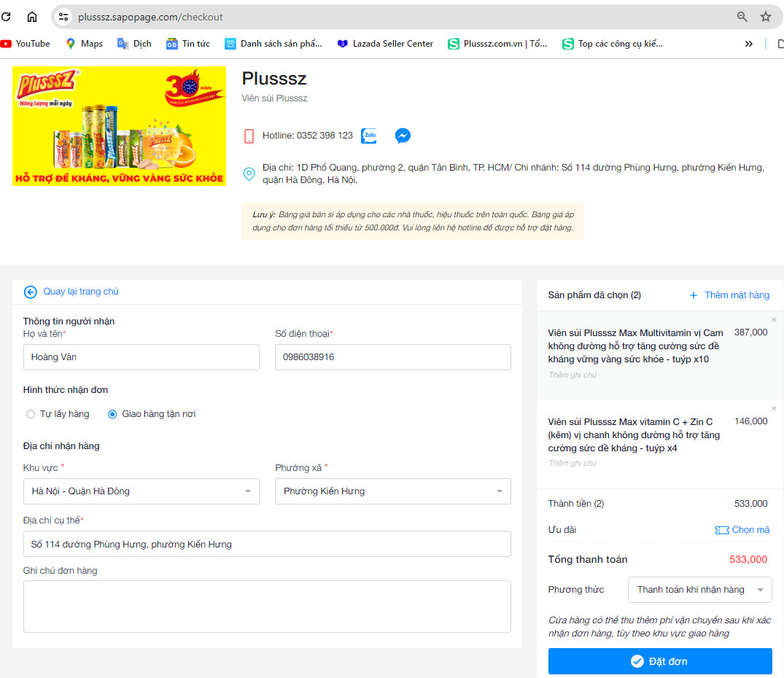Image resolution: width=784 pixels, height=678 pixels.
Task: Click the Họ và tên field with Hoàng Vân
Action: [141, 357]
